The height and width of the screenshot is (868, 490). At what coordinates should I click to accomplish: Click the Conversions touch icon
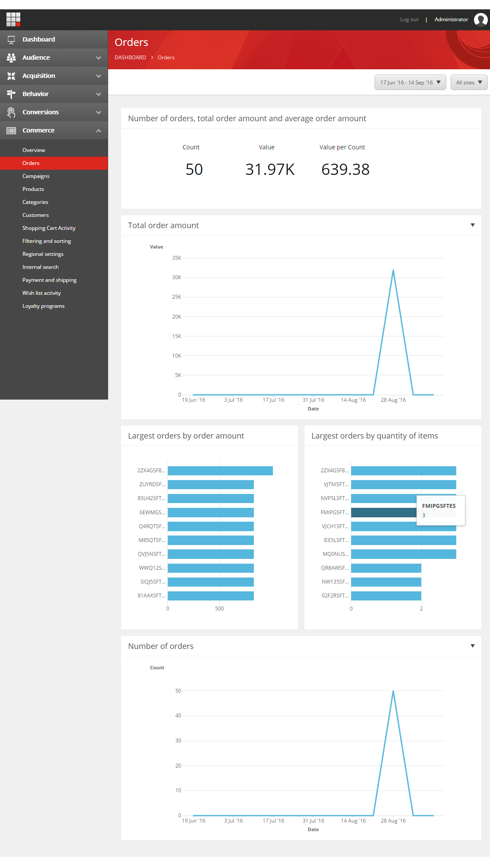11,112
